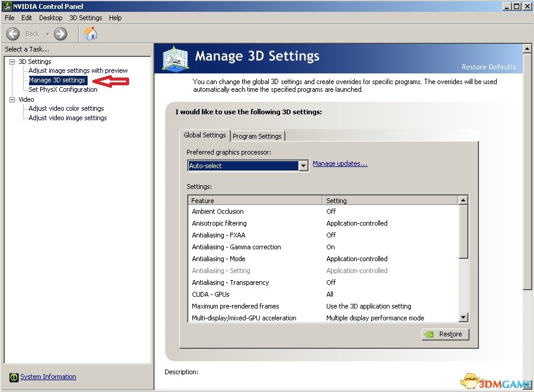Viewport: 534px width, 392px height.
Task: Open the Edit menu
Action: [27, 18]
